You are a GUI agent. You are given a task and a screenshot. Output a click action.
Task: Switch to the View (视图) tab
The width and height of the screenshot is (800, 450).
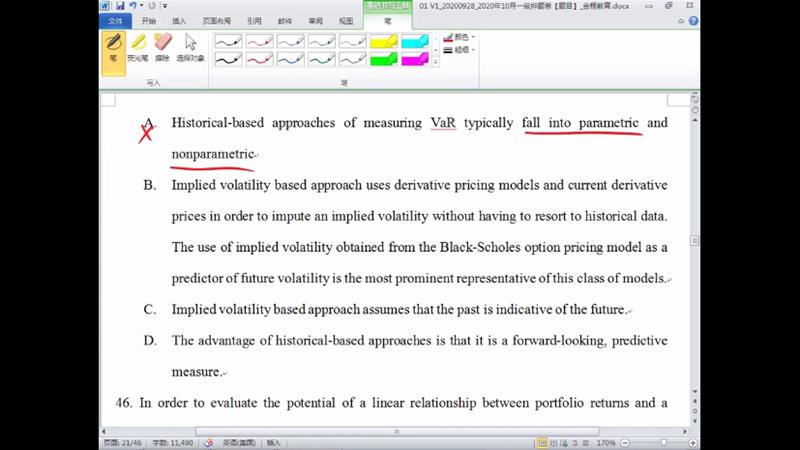coord(346,21)
